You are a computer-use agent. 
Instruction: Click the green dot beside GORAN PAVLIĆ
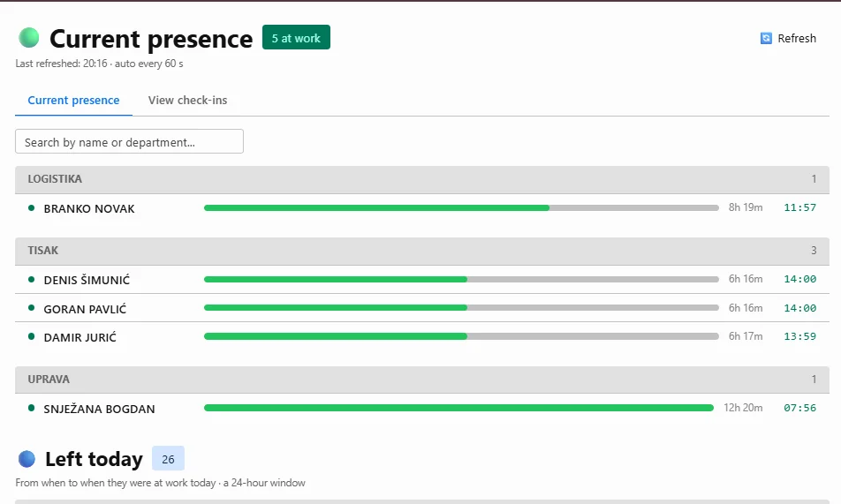point(31,308)
